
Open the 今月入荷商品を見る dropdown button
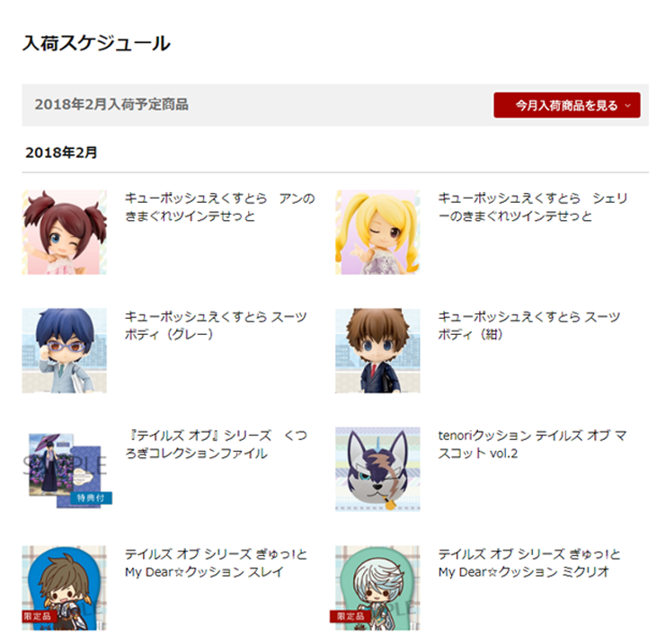pos(567,105)
